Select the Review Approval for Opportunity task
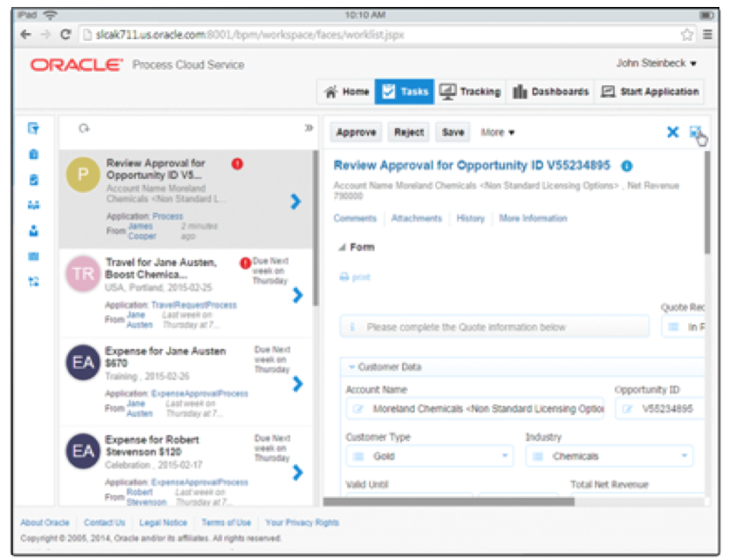729x560 pixels. click(x=186, y=199)
